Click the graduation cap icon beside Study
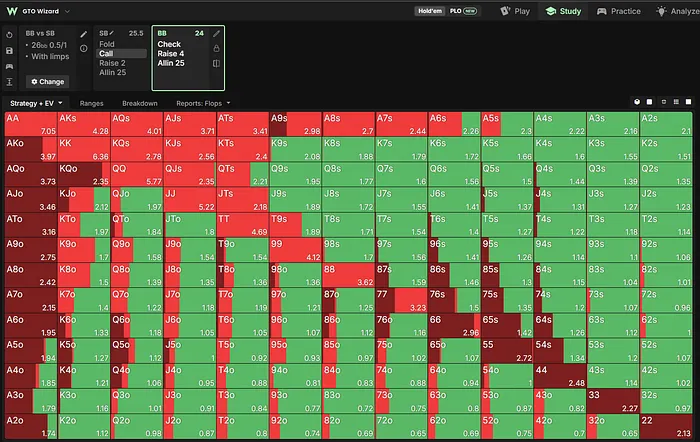 [551, 11]
